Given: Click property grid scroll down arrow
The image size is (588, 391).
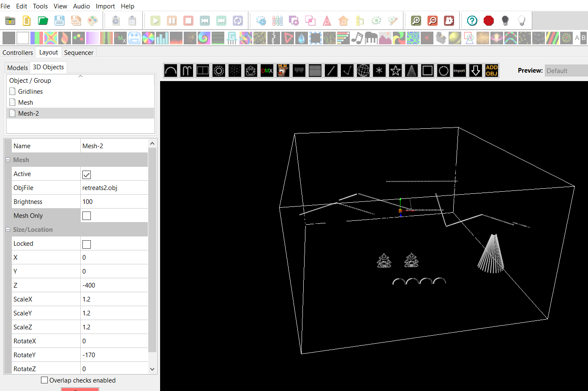Looking at the screenshot, I should point(152,369).
